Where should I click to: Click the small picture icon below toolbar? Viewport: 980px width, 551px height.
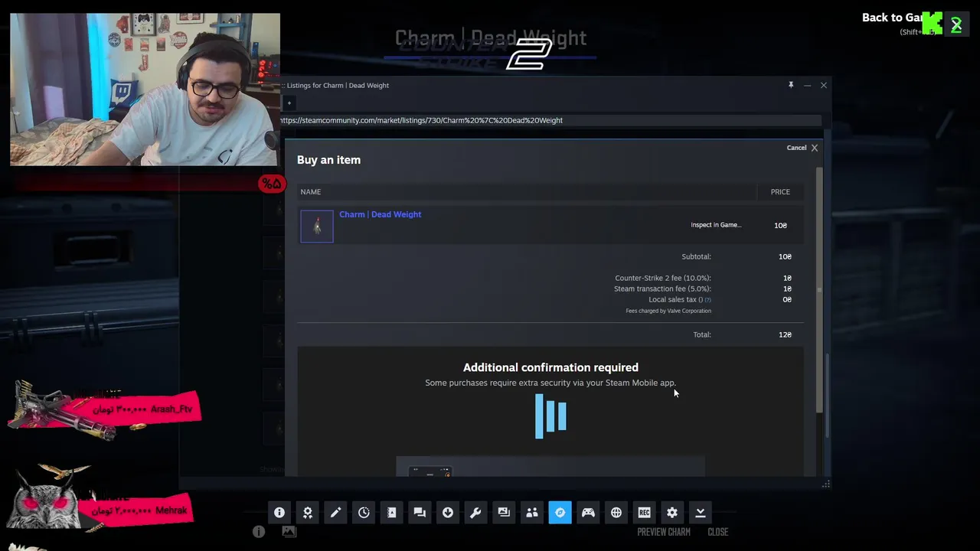coord(289,531)
